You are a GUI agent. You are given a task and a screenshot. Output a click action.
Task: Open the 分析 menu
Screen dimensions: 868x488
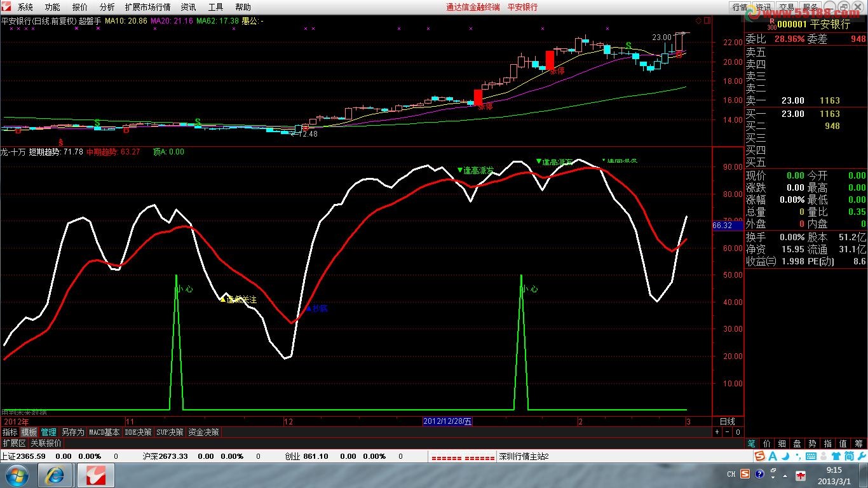(x=107, y=7)
